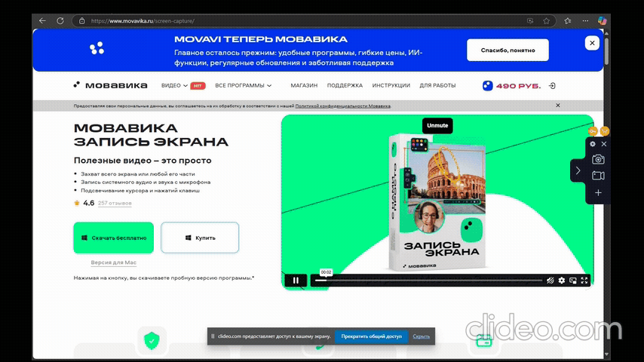Expand the ВИДЕО dropdown menu
The width and height of the screenshot is (644, 362).
tap(174, 85)
